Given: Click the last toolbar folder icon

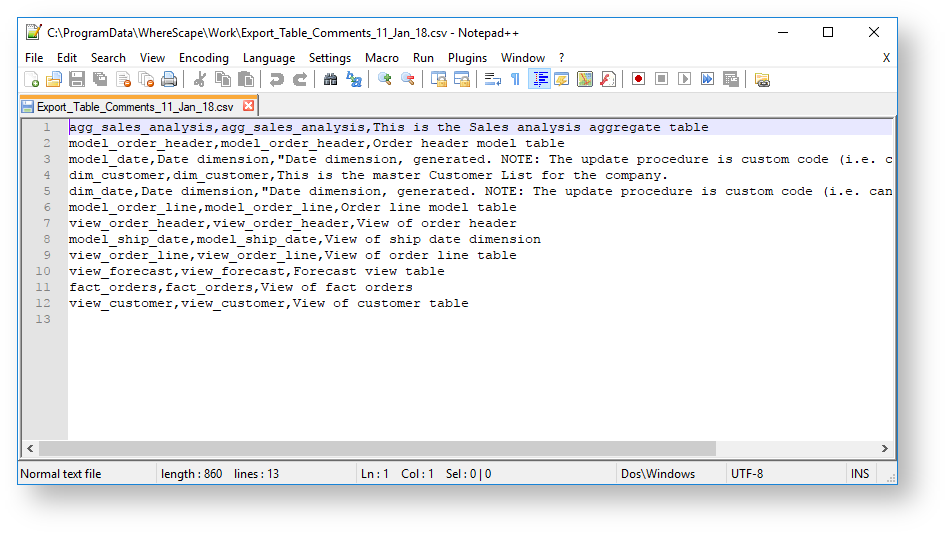Looking at the screenshot, I should 762,79.
